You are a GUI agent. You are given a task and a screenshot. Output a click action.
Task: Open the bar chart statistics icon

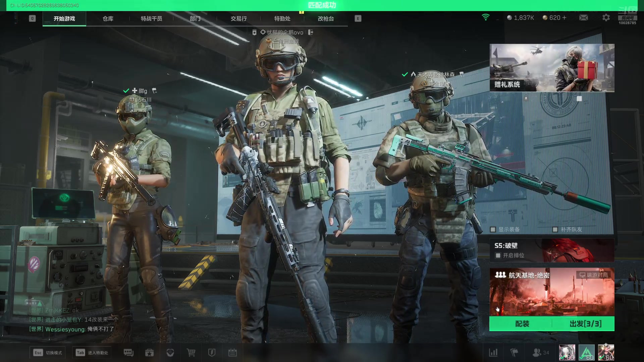click(x=493, y=353)
